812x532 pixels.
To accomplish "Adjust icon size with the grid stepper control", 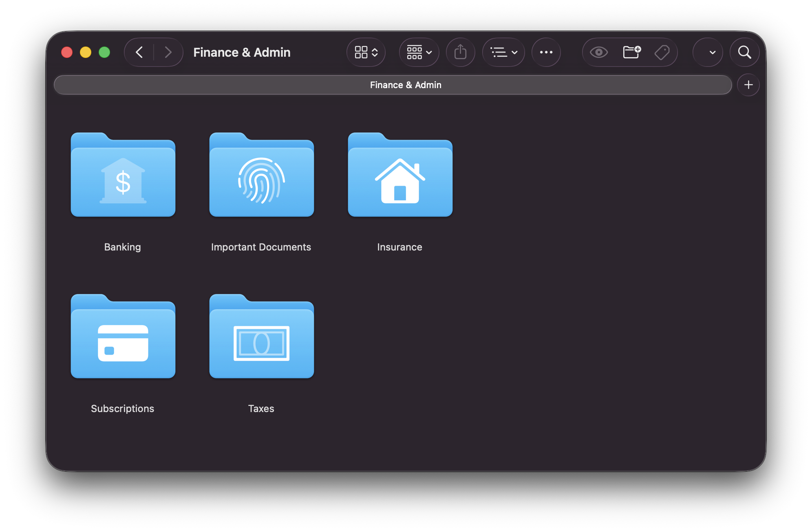I will (x=366, y=52).
